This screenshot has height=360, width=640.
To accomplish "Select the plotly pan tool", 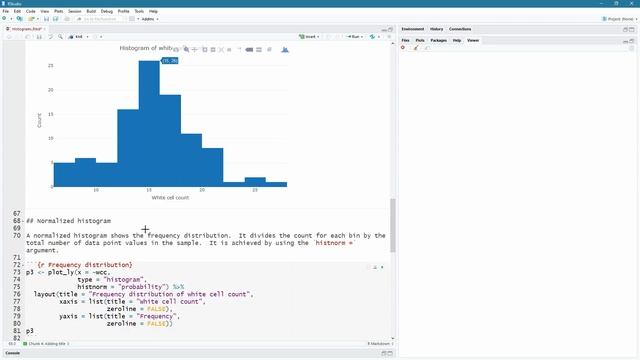I will tap(195, 50).
